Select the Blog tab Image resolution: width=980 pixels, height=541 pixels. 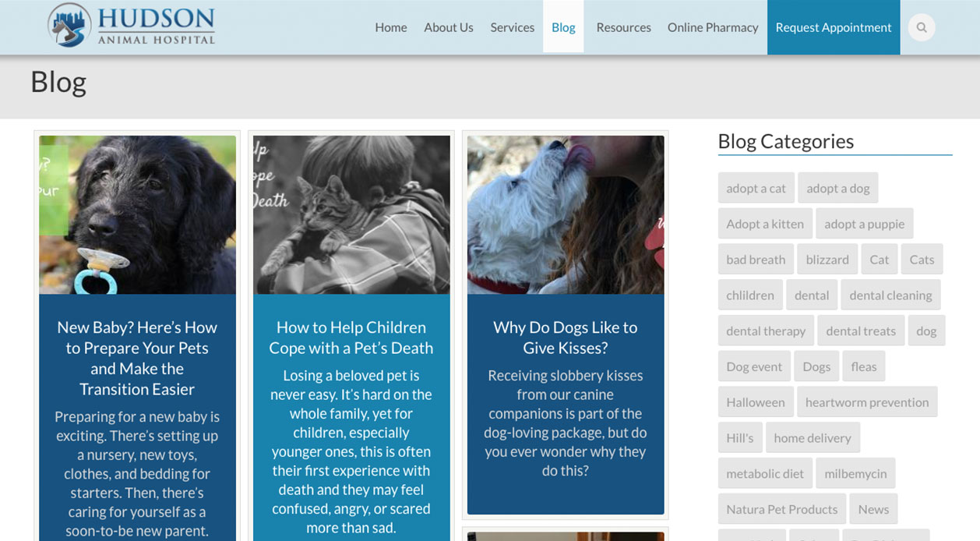[563, 27]
